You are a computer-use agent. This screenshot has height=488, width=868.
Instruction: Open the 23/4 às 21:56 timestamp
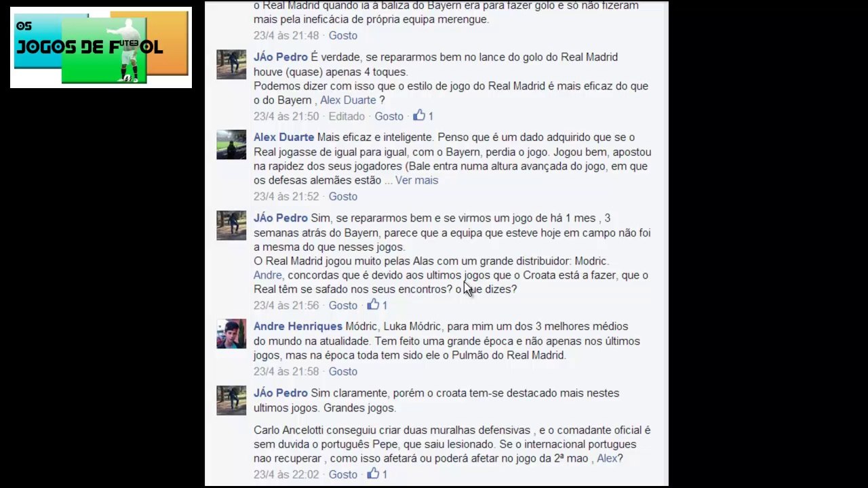pyautogui.click(x=286, y=306)
